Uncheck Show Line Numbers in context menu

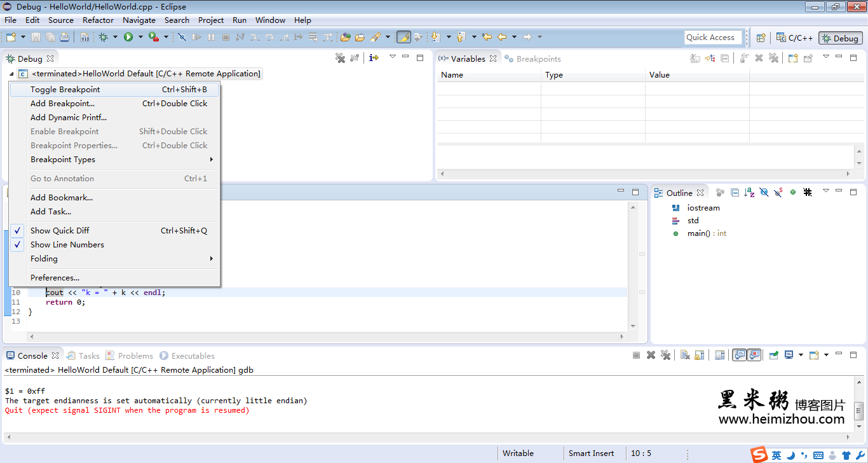click(x=67, y=245)
